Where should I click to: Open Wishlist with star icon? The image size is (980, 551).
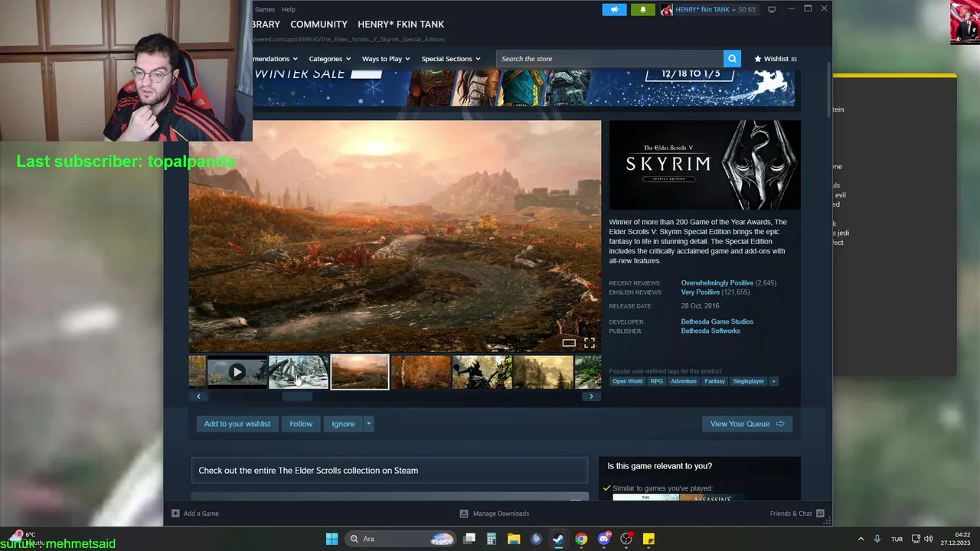(x=776, y=59)
